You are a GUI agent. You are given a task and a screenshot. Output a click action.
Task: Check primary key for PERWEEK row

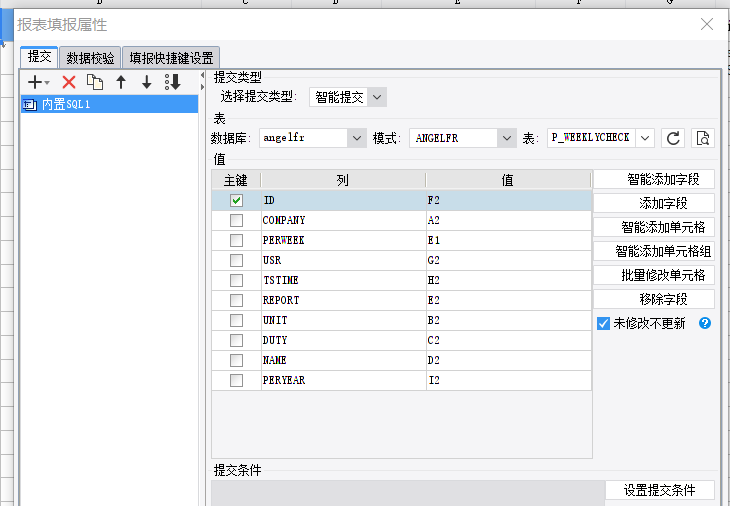click(237, 240)
